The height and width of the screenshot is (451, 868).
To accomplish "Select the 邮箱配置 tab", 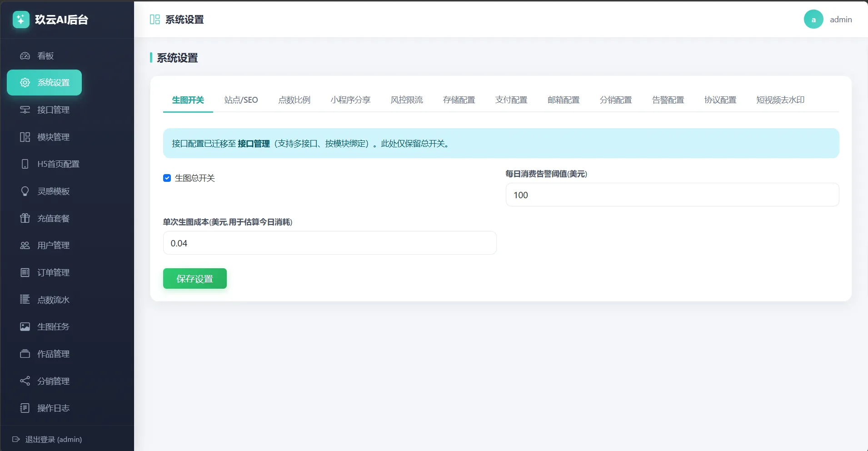I will point(564,100).
